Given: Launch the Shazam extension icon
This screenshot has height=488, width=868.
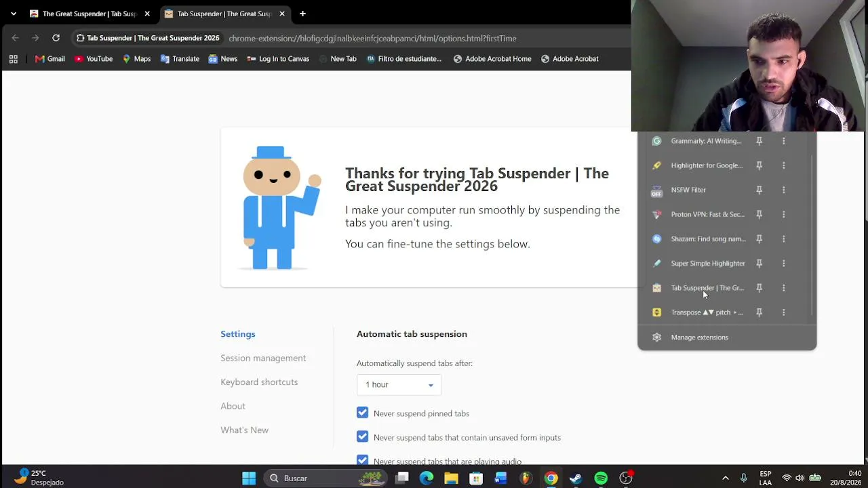Looking at the screenshot, I should click(656, 239).
